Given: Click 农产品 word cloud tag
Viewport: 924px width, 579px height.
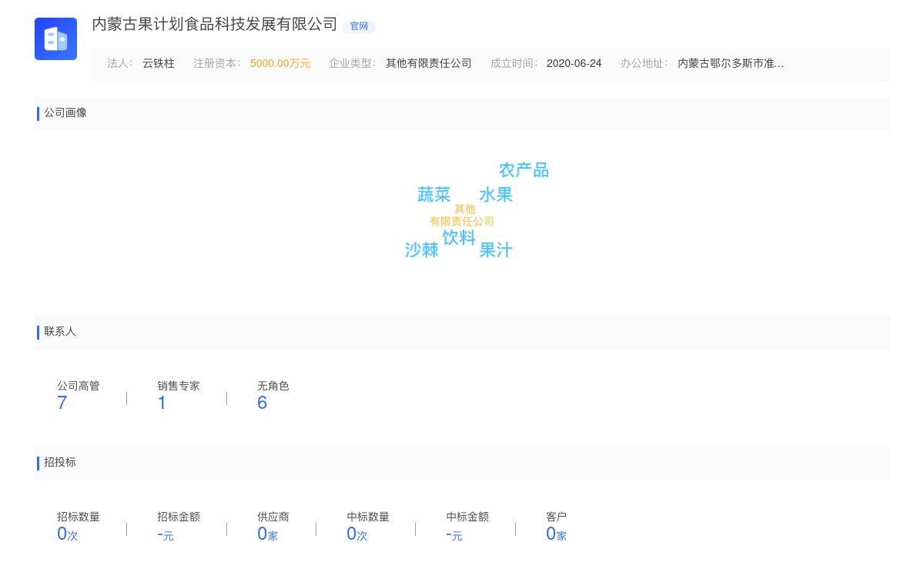Looking at the screenshot, I should click(x=524, y=170).
